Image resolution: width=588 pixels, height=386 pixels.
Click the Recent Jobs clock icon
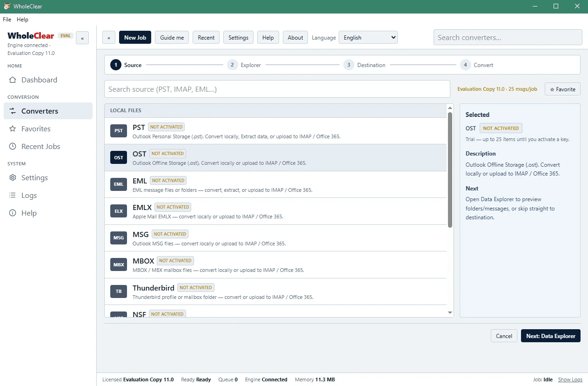click(x=13, y=147)
